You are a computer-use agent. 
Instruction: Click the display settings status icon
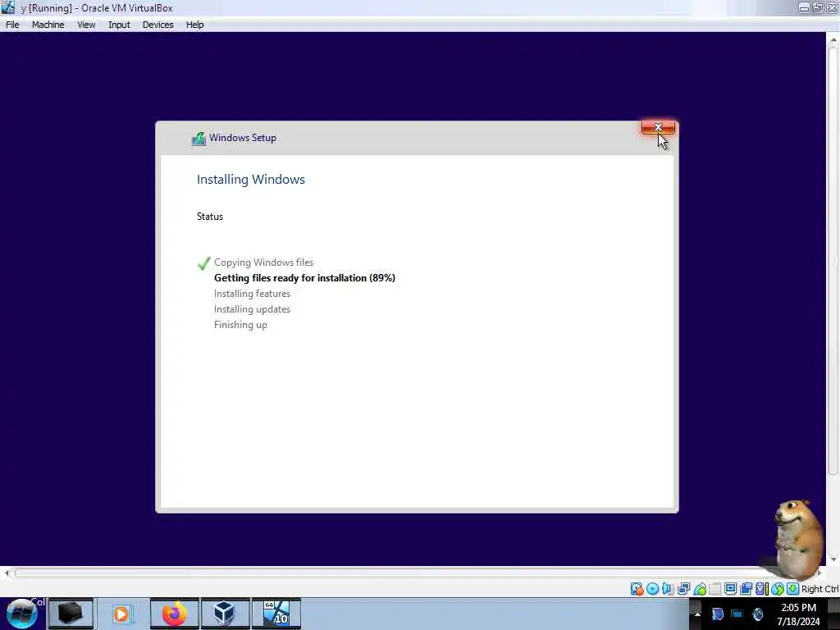point(730,589)
